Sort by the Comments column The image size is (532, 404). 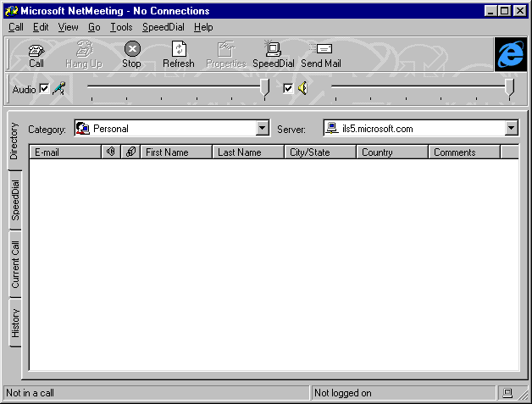(464, 152)
